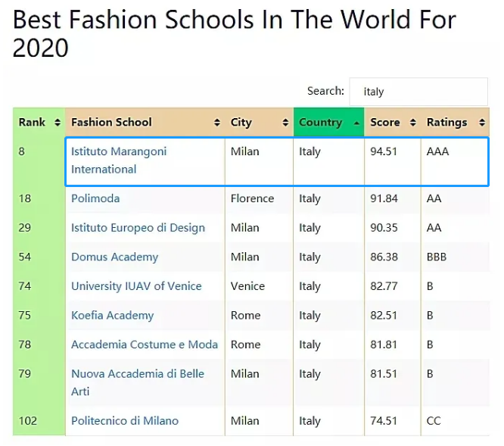Open Istituto Europeo di Design link

[138, 228]
